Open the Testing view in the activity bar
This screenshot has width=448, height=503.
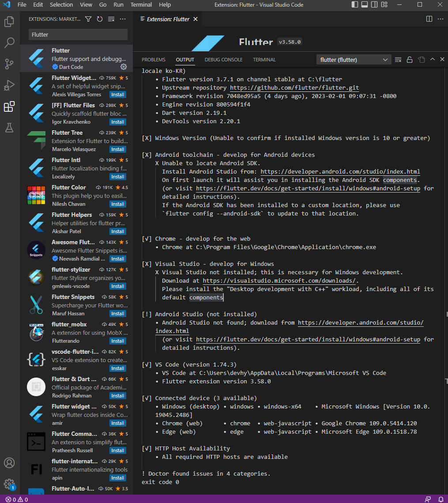tap(9, 128)
